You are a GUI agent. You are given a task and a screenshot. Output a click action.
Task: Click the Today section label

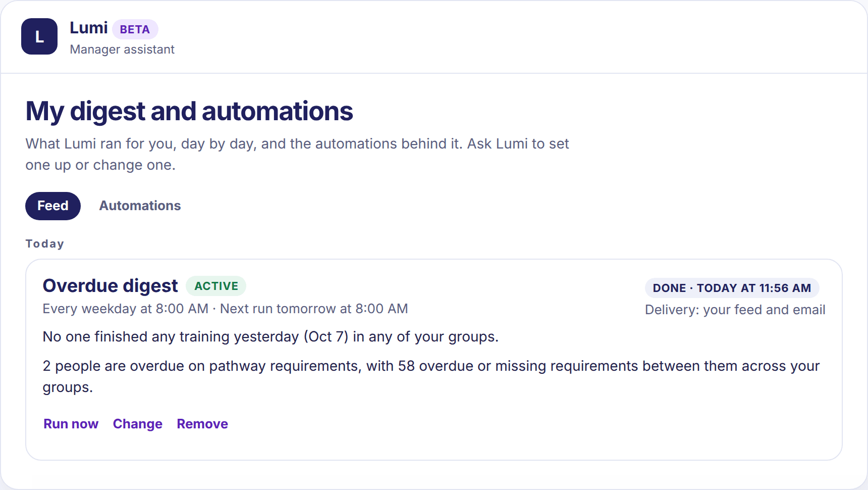45,244
